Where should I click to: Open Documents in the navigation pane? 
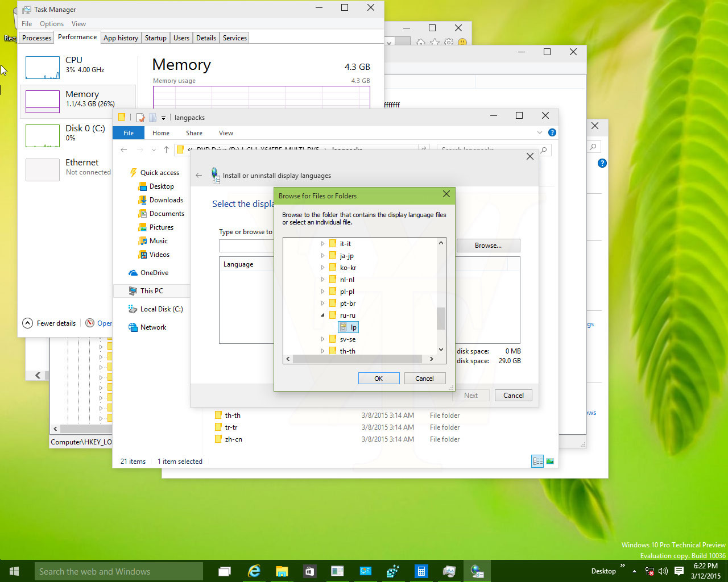tap(162, 214)
